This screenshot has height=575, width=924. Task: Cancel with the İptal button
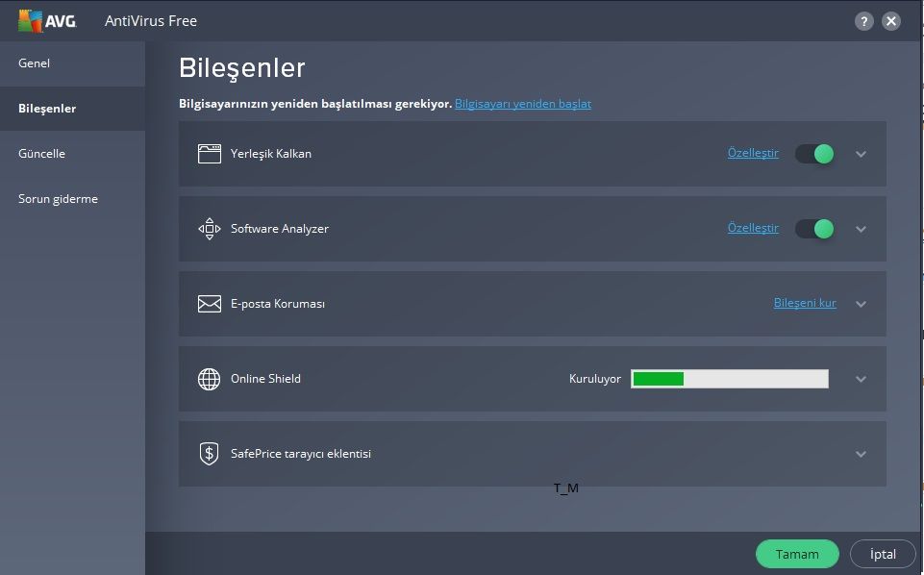click(x=883, y=555)
